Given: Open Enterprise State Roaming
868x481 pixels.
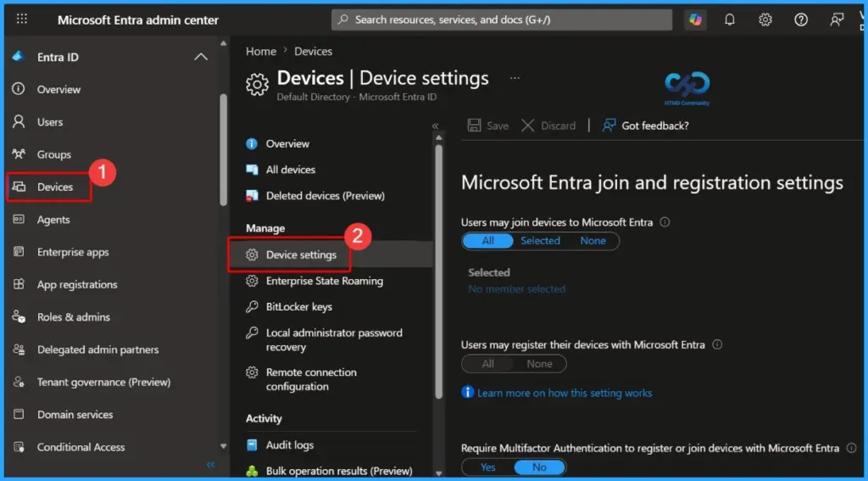Looking at the screenshot, I should tap(325, 281).
